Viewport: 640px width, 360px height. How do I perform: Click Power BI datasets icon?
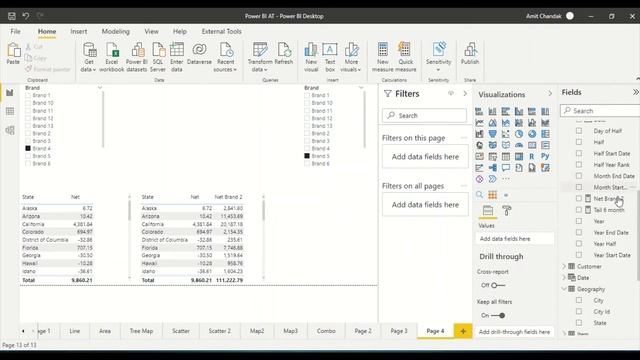136,57
